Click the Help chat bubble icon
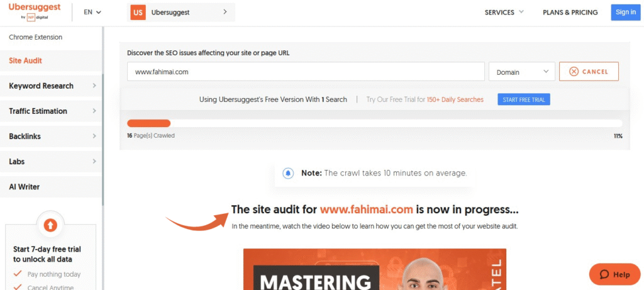Screen dimensions: 644x290 point(604,274)
